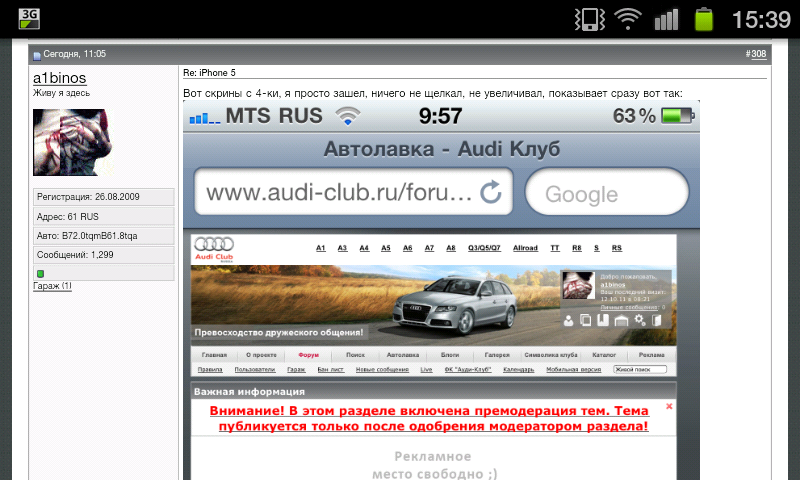The image size is (800, 480).
Task: Open a1binos user profile link
Action: coord(60,78)
